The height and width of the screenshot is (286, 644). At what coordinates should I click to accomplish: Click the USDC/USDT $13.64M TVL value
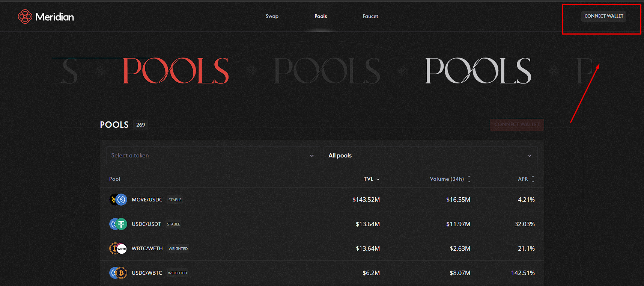368,224
